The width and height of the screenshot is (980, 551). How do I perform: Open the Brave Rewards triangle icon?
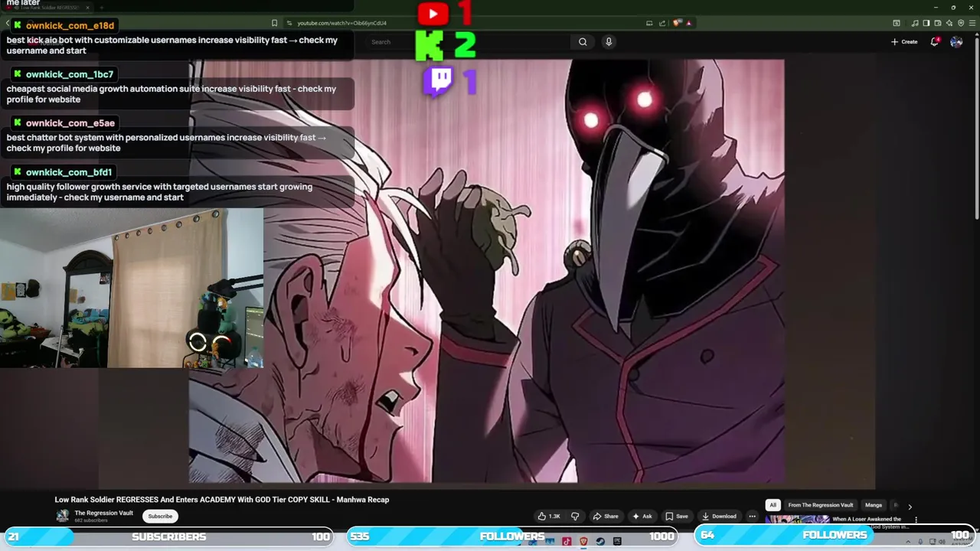pos(689,23)
